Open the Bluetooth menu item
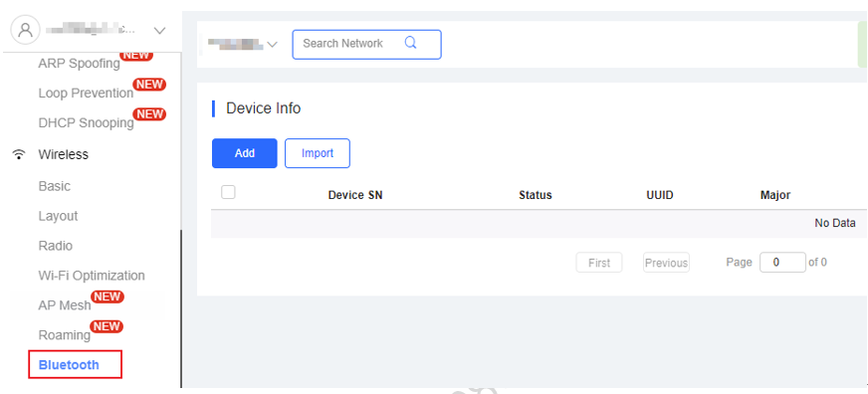 69,365
